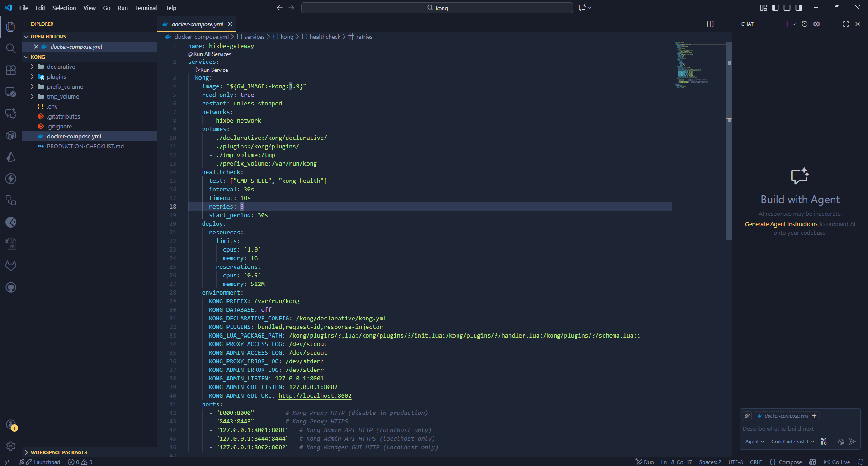Toggle the bottom Panel visibility
This screenshot has height=466, width=868.
pyautogui.click(x=787, y=8)
